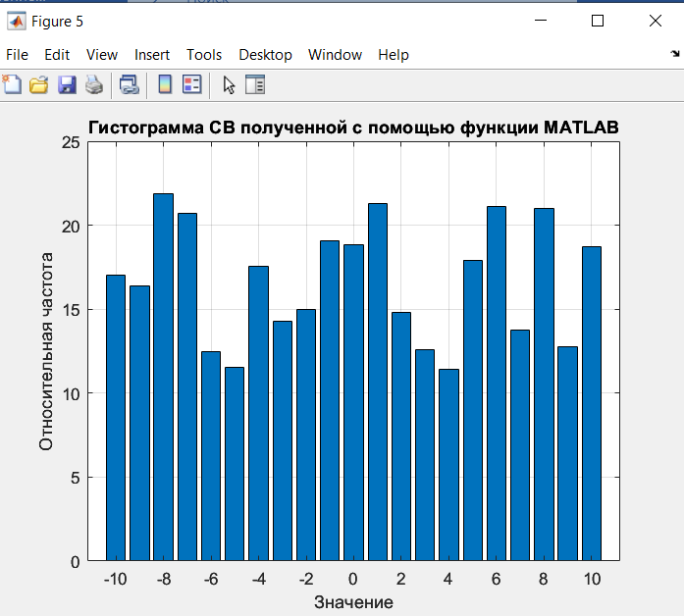
Task: Open the Help menu
Action: tap(394, 55)
